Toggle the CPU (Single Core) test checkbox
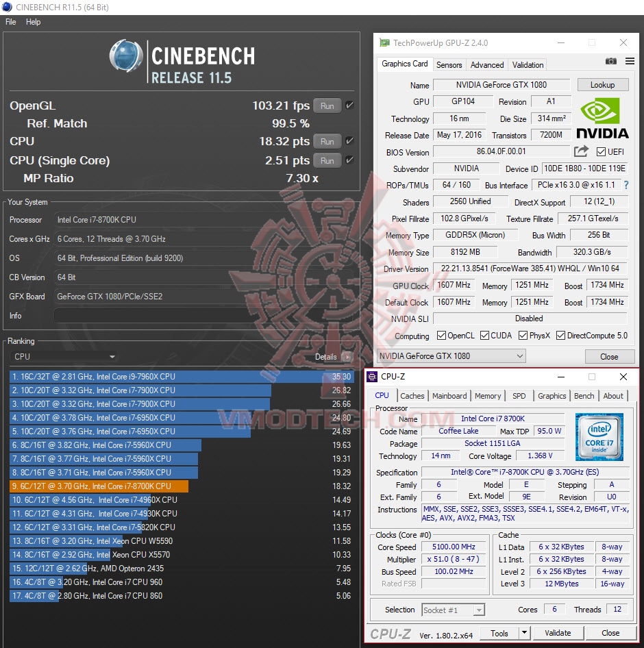This screenshot has height=648, width=644. tap(349, 160)
